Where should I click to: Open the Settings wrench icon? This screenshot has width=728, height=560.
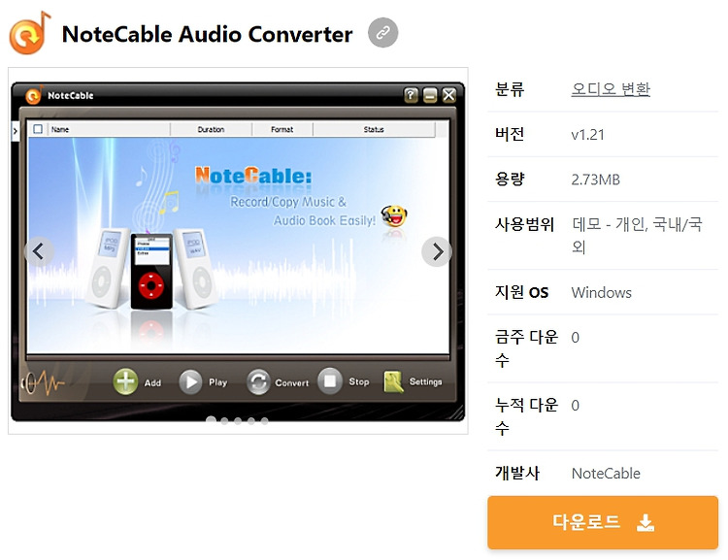click(x=393, y=381)
